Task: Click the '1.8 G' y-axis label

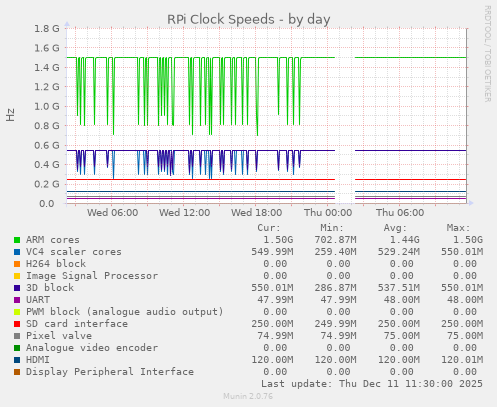Action: [47, 29]
